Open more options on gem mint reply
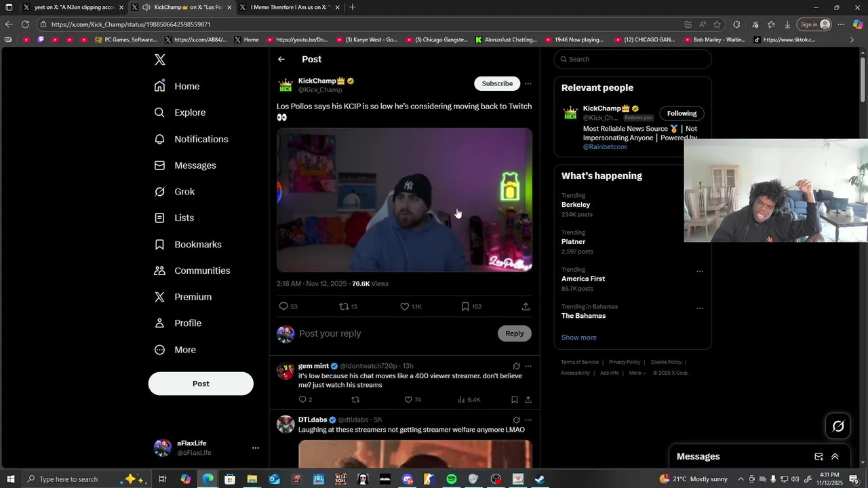This screenshot has width=868, height=488. (528, 366)
